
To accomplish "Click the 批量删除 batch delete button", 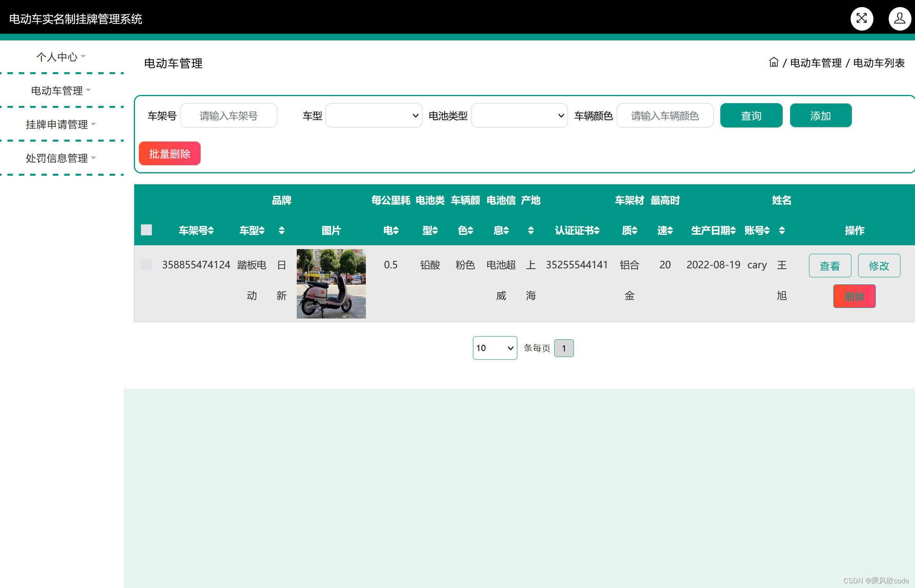I will 169,153.
